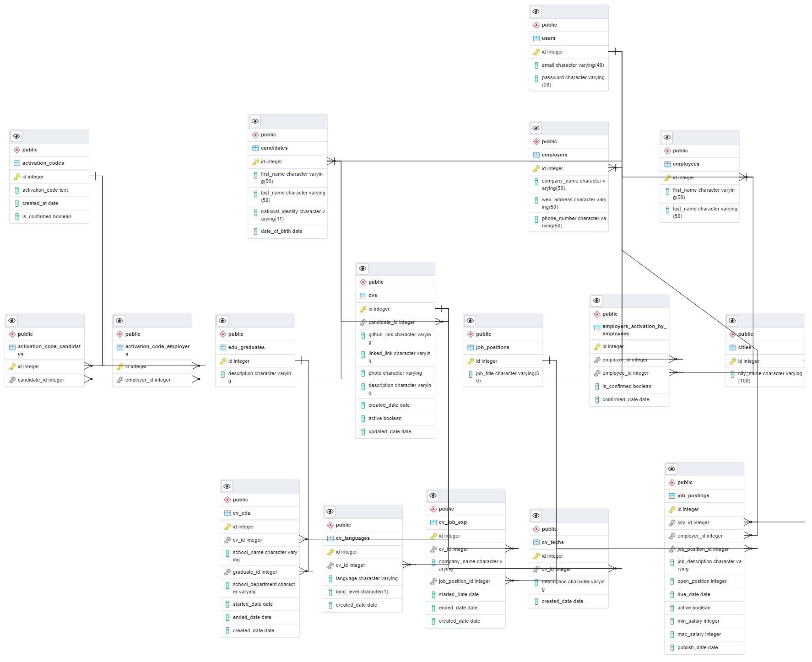Click the table grid icon on cv_languages
The image size is (812, 662).
[330, 538]
